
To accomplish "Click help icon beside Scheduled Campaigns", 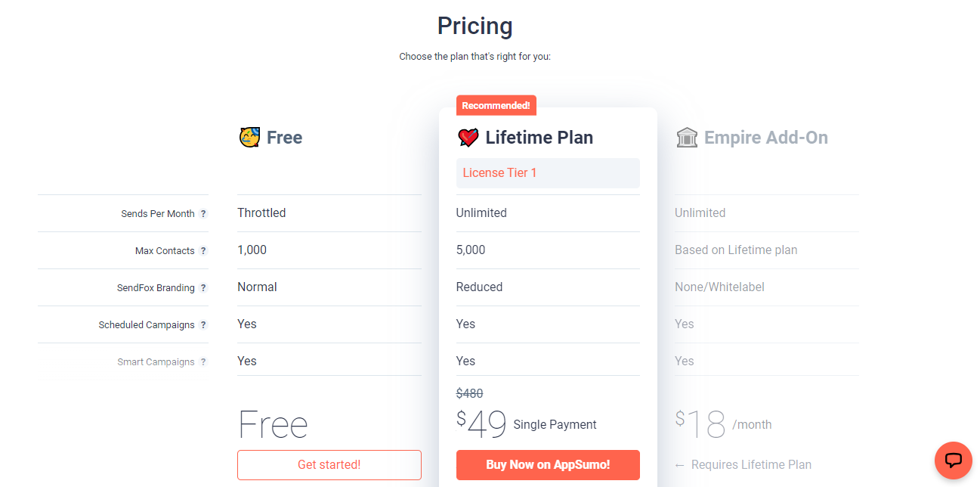I will (x=203, y=325).
